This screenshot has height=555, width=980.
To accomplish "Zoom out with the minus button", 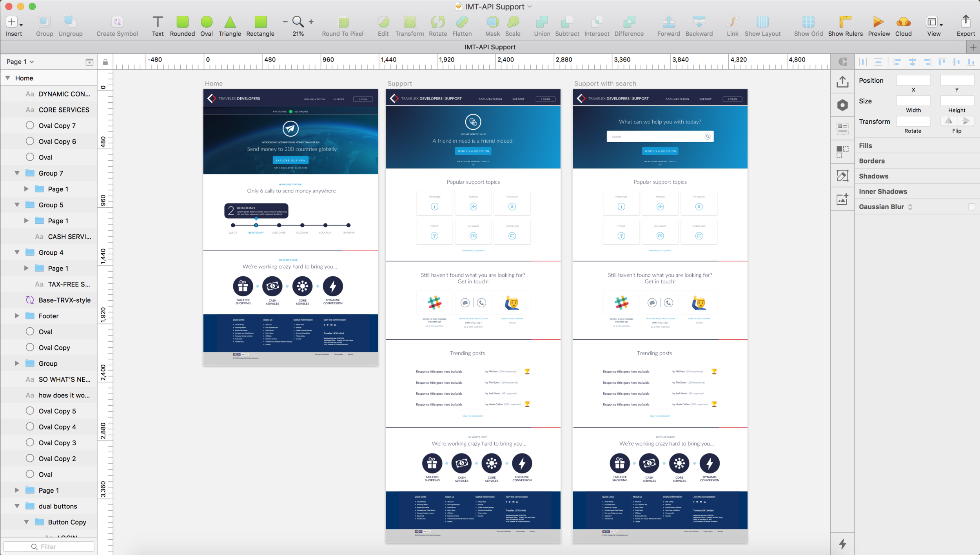I will click(285, 22).
